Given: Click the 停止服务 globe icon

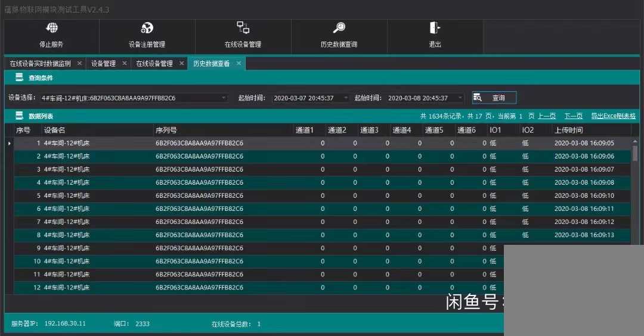Looking at the screenshot, I should (52, 28).
